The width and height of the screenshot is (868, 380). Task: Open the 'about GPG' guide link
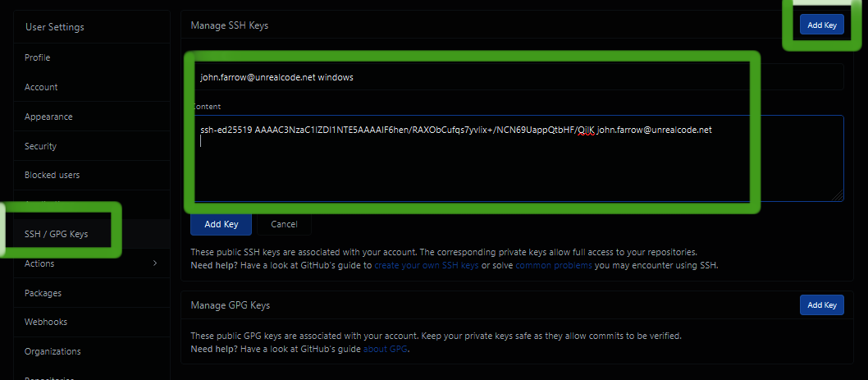[x=386, y=349]
